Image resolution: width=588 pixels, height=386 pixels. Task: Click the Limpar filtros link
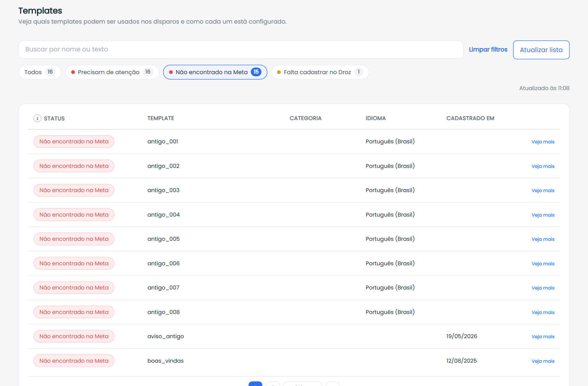[x=488, y=50]
